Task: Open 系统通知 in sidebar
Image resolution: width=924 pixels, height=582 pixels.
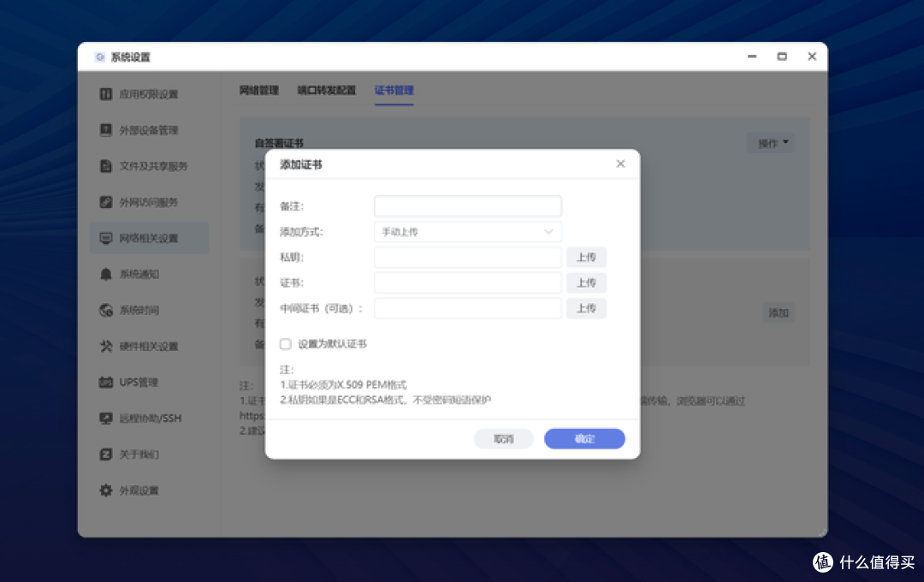Action: tap(149, 274)
